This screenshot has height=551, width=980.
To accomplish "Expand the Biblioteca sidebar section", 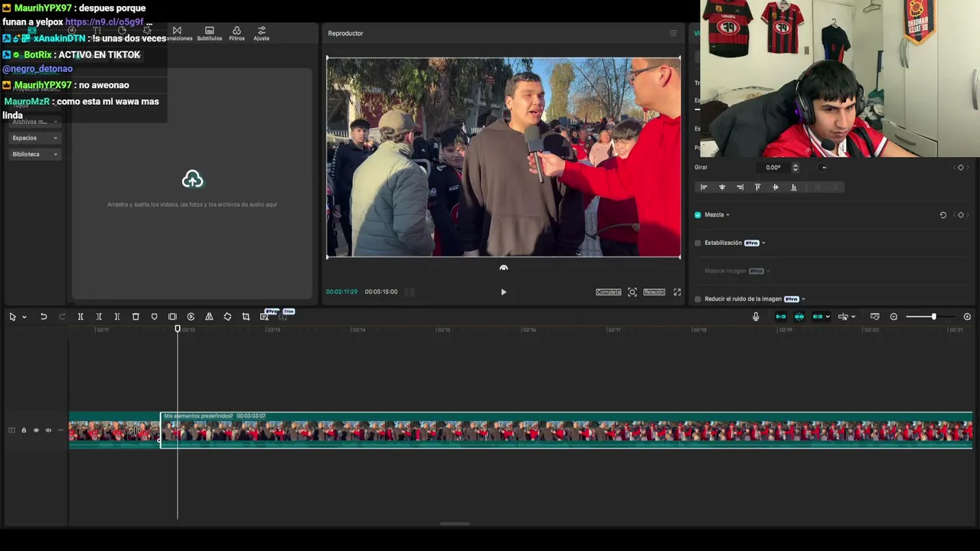I will pos(34,154).
